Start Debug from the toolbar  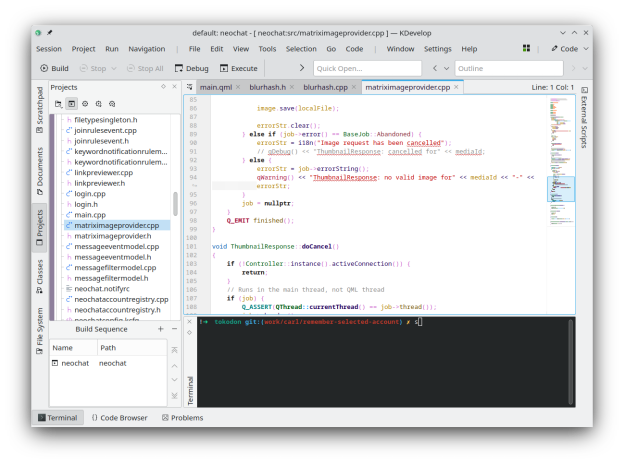(x=191, y=68)
